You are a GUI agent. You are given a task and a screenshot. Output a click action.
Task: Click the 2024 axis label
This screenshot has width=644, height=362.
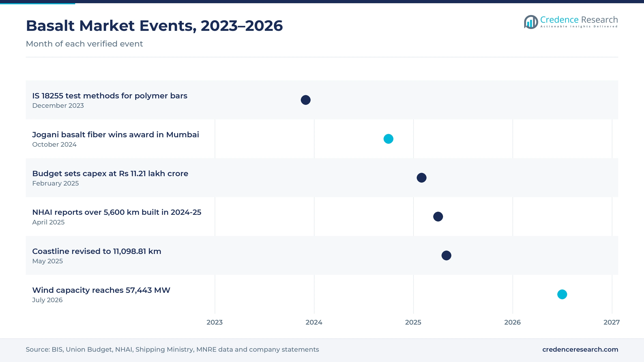[x=314, y=322]
